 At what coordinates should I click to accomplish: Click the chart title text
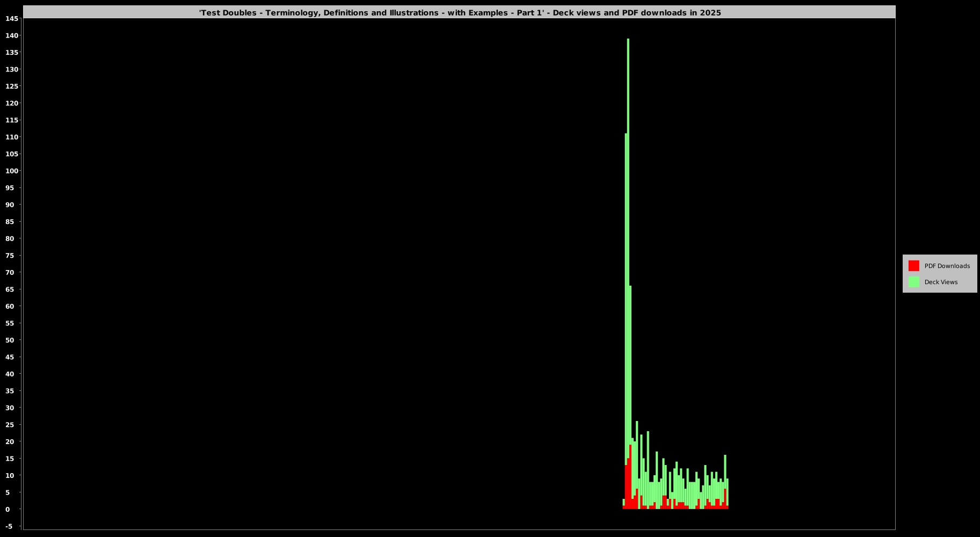(460, 13)
